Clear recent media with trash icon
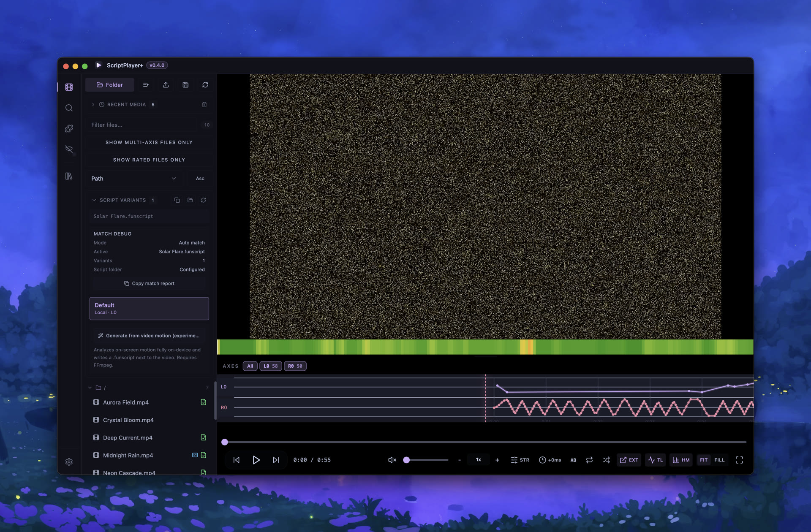 [204, 105]
